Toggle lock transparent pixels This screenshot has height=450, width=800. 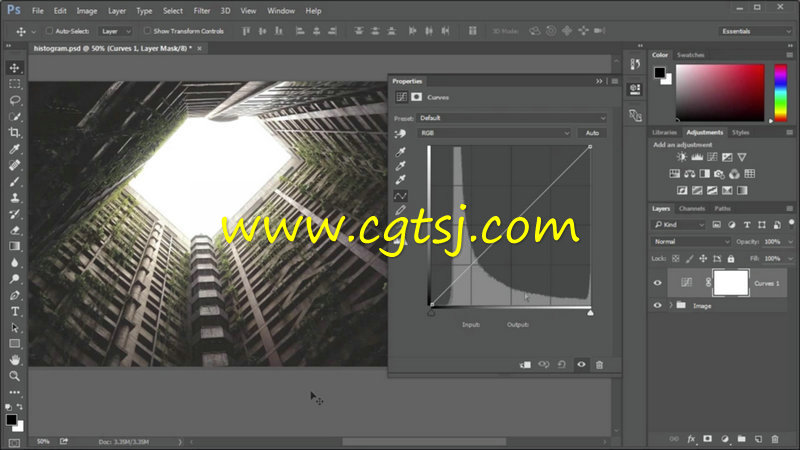pos(676,259)
